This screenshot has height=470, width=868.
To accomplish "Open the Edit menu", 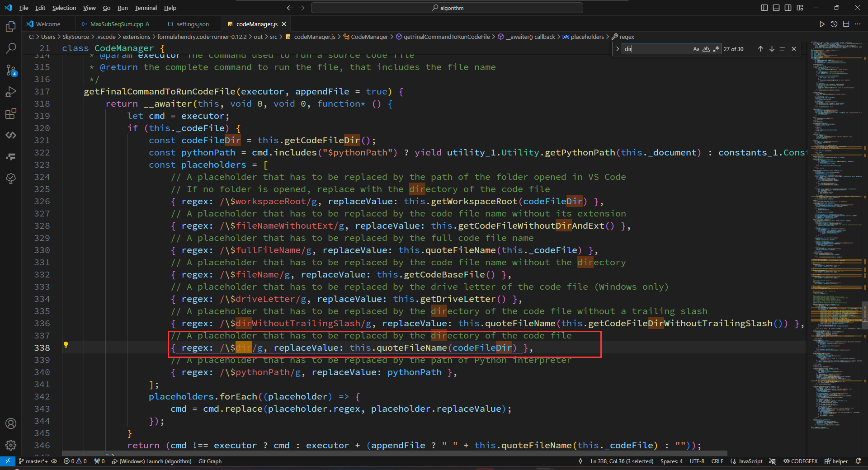I will pos(40,8).
